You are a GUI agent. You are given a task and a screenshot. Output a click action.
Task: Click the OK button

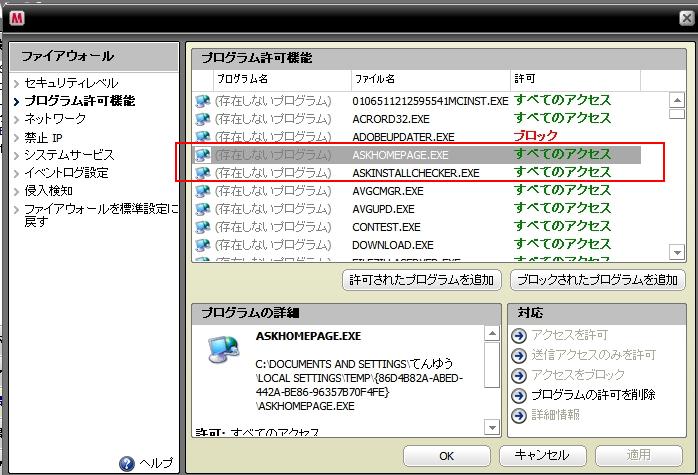(x=446, y=456)
